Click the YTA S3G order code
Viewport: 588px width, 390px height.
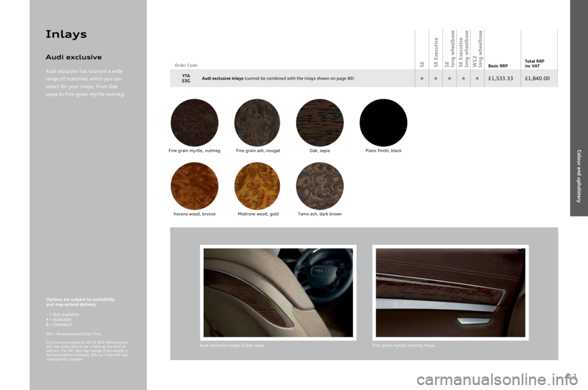(x=186, y=78)
